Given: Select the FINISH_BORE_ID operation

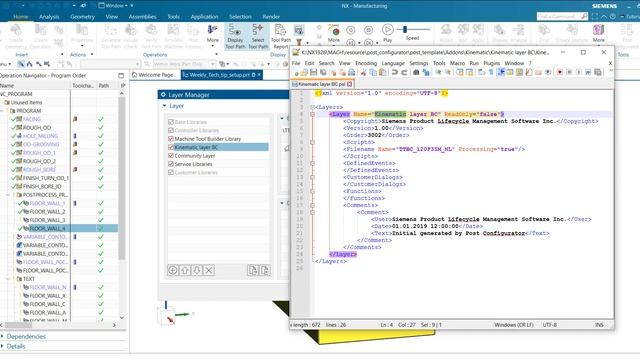Looking at the screenshot, I should coord(42,187).
